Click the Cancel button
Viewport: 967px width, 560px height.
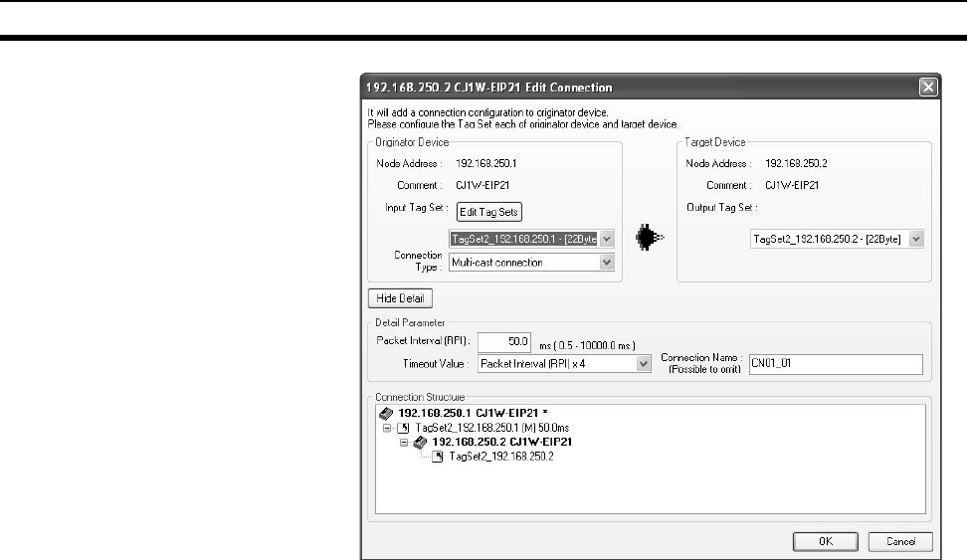(x=900, y=541)
